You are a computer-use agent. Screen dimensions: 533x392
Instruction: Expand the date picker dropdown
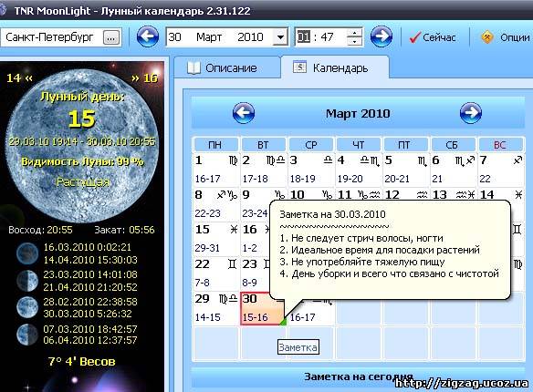tap(280, 36)
